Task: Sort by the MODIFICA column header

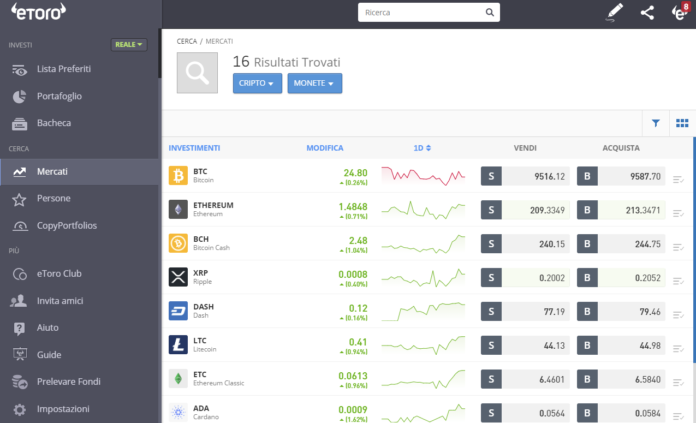Action: [x=324, y=148]
